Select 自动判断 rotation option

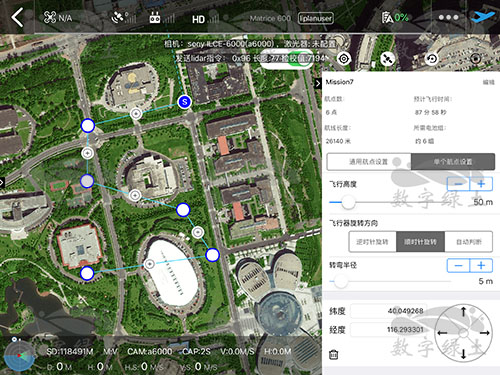468,242
